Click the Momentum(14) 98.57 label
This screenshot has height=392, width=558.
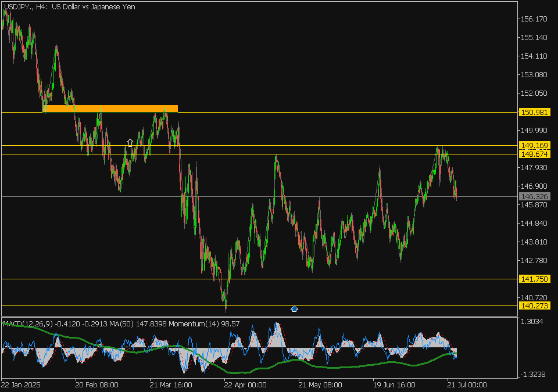point(204,323)
